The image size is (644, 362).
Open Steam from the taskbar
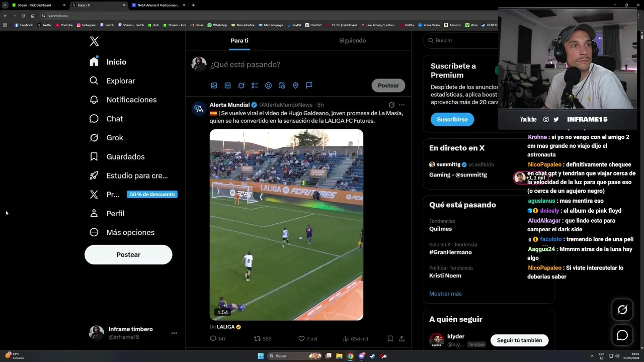click(x=372, y=356)
